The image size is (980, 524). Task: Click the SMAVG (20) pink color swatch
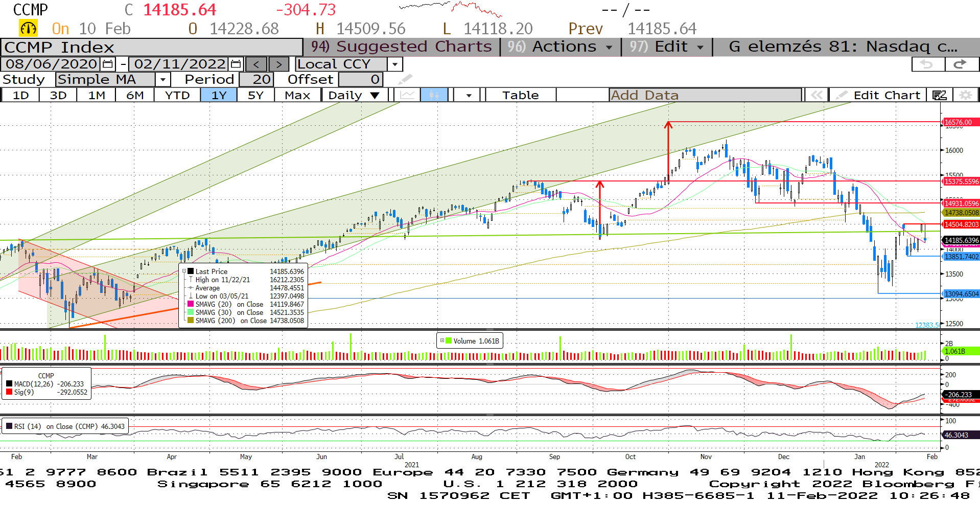point(191,304)
